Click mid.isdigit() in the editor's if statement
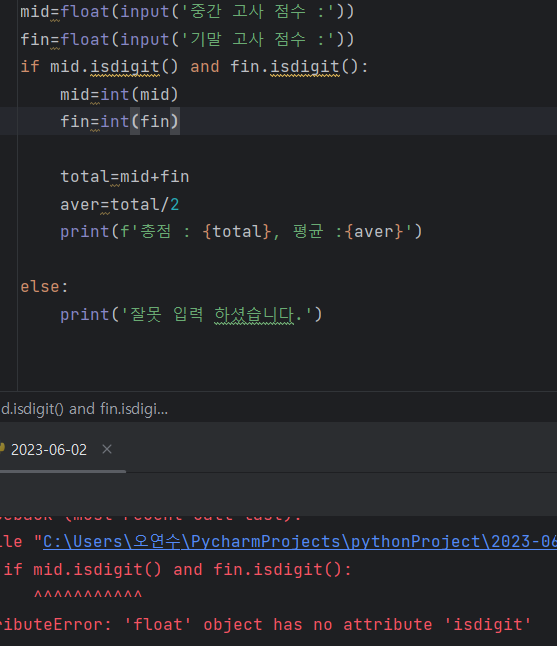Image resolution: width=557 pixels, height=646 pixels. coord(114,67)
